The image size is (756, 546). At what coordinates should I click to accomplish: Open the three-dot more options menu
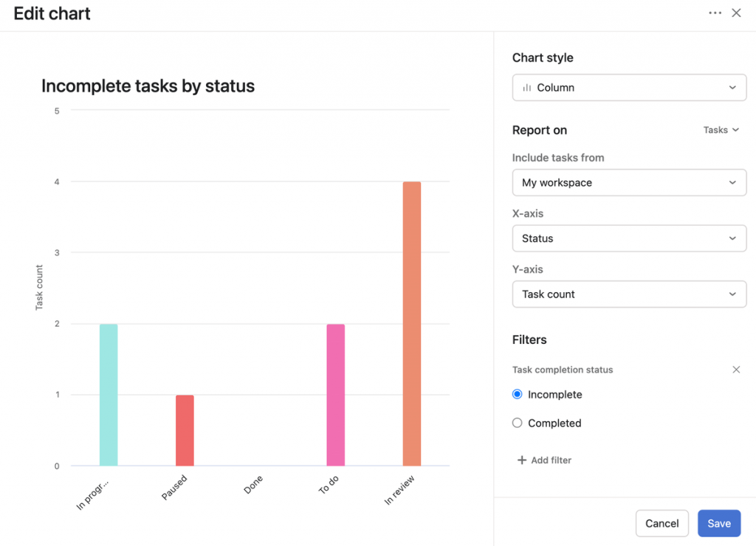(715, 13)
